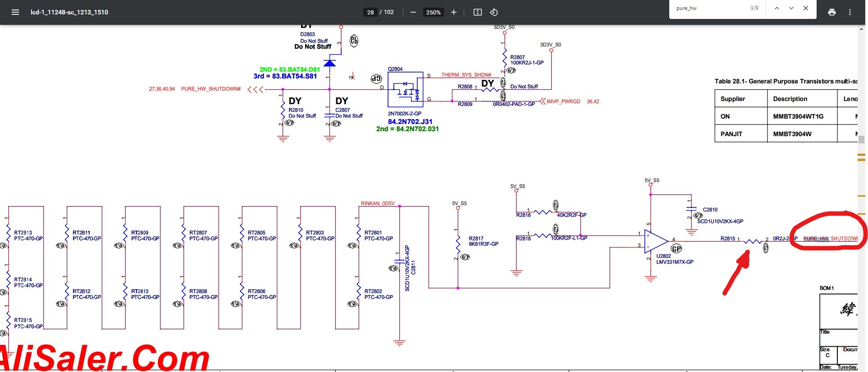Image resolution: width=868 pixels, height=372 pixels.
Task: Click the zoom out minus button
Action: (413, 12)
